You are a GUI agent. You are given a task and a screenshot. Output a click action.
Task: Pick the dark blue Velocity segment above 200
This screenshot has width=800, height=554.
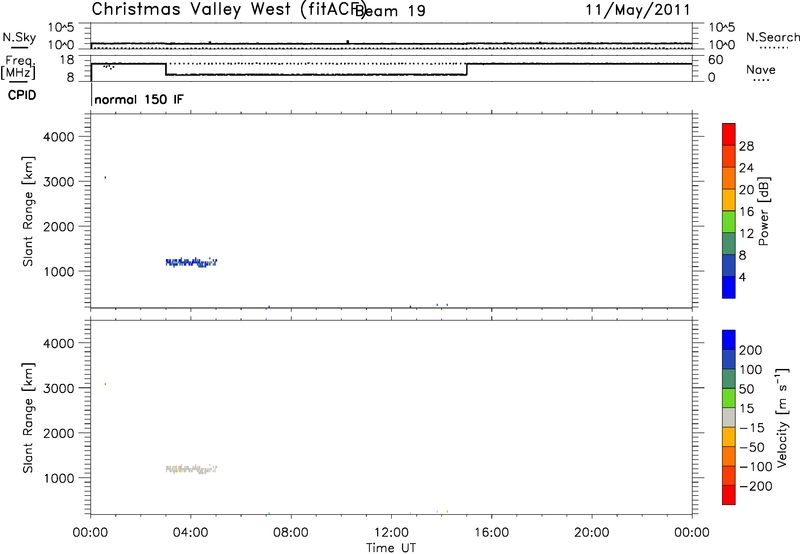pos(729,340)
